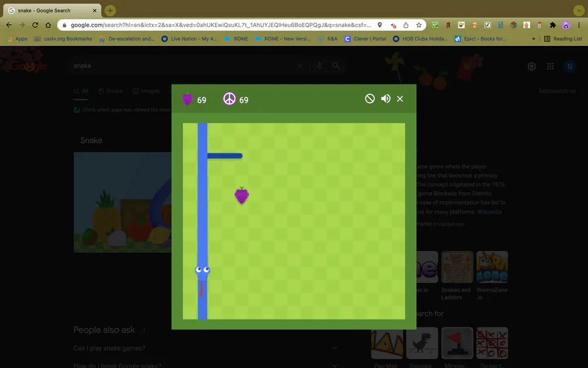Open the browser home page
The image size is (588, 368).
point(48,25)
